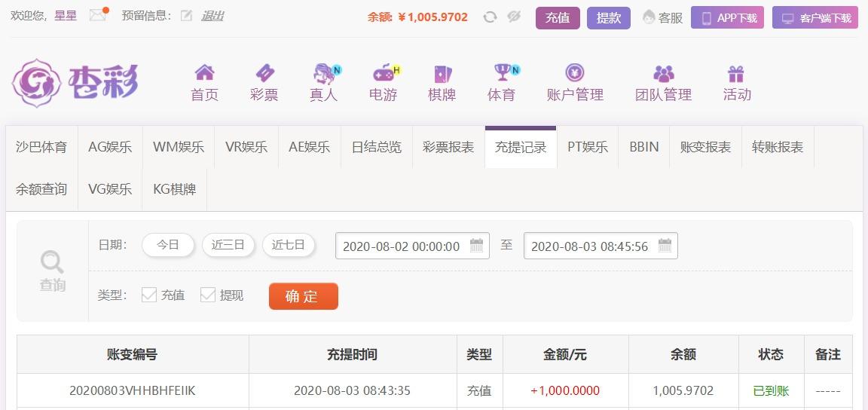Open start date calendar picker icon
868x410 pixels.
coord(477,246)
